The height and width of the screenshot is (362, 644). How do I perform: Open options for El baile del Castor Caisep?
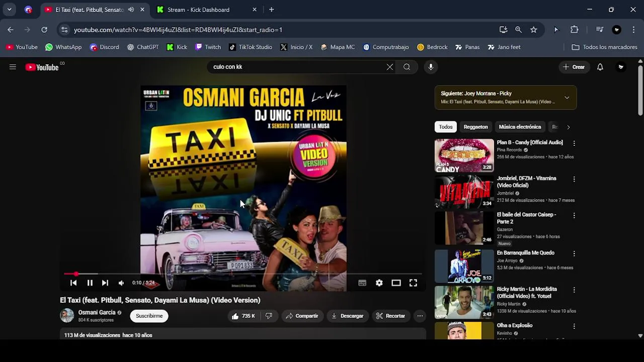coord(574,215)
